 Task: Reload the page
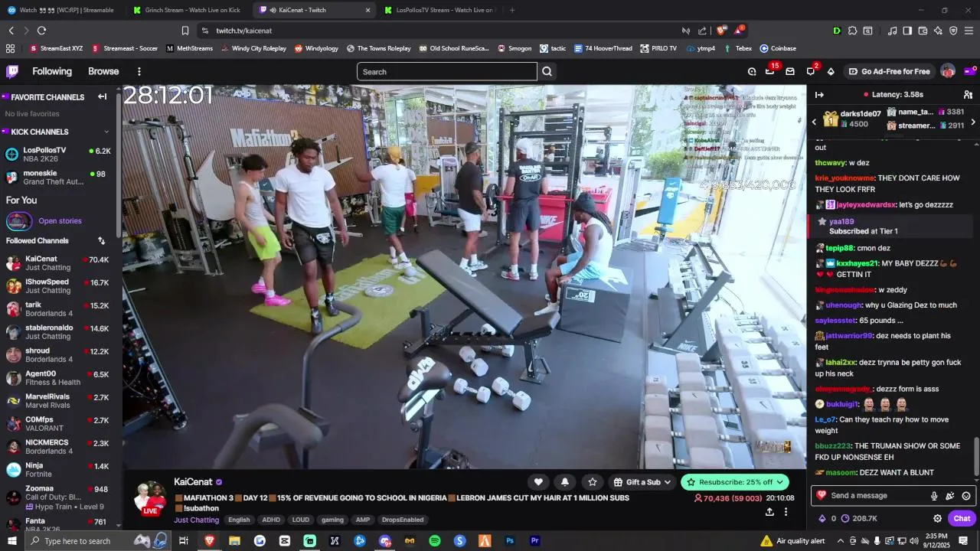(41, 31)
